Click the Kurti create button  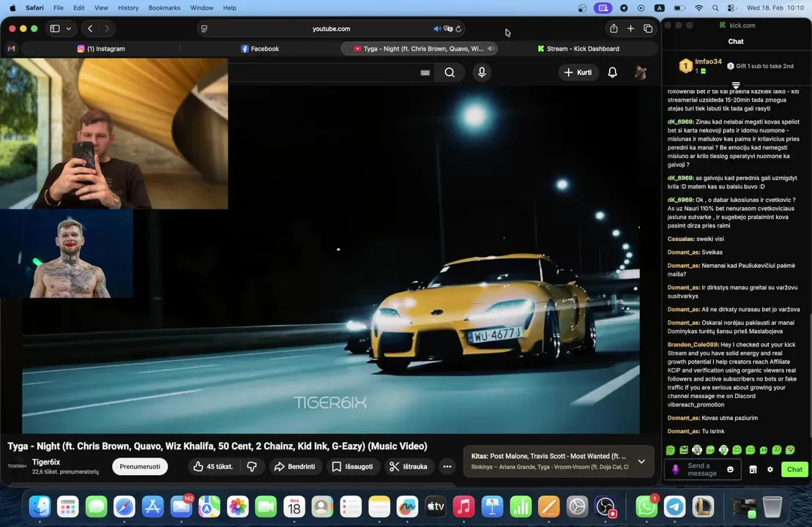tap(578, 72)
